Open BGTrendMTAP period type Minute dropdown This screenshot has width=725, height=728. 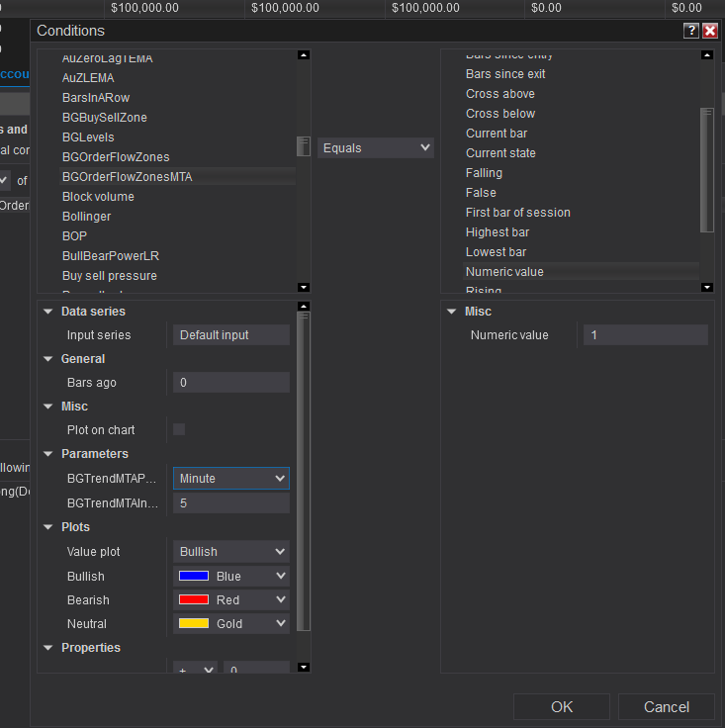[231, 478]
